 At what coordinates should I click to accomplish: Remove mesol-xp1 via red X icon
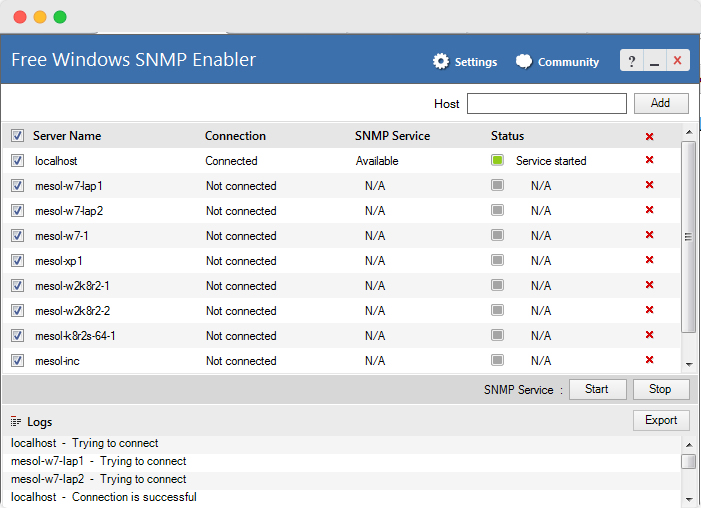pyautogui.click(x=649, y=260)
